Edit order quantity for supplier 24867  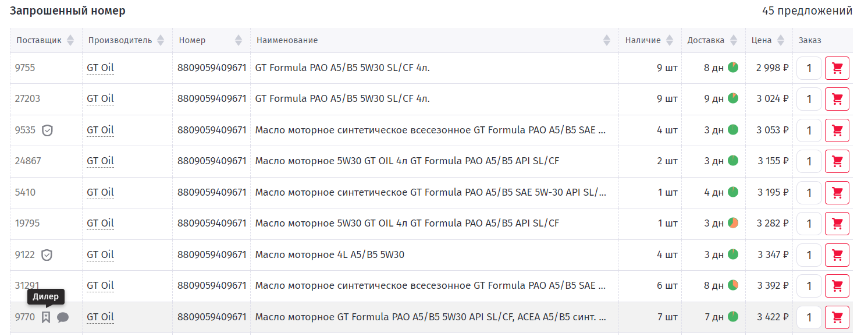click(809, 161)
